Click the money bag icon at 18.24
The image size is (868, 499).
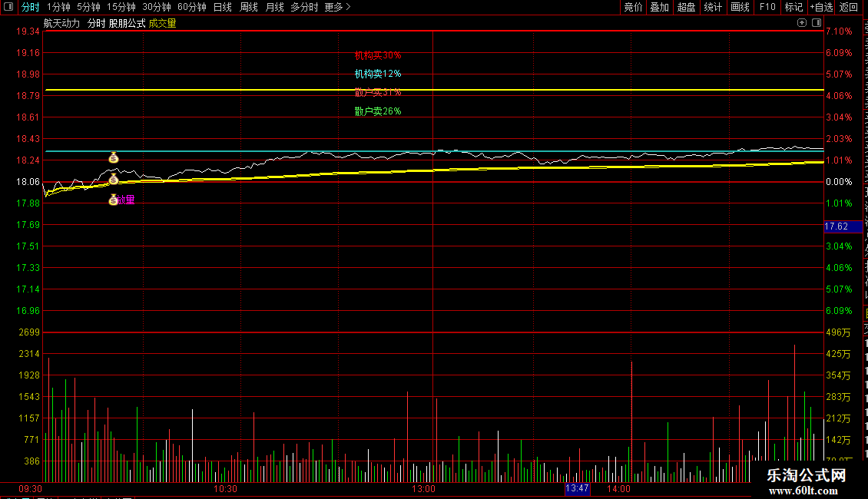tap(114, 158)
